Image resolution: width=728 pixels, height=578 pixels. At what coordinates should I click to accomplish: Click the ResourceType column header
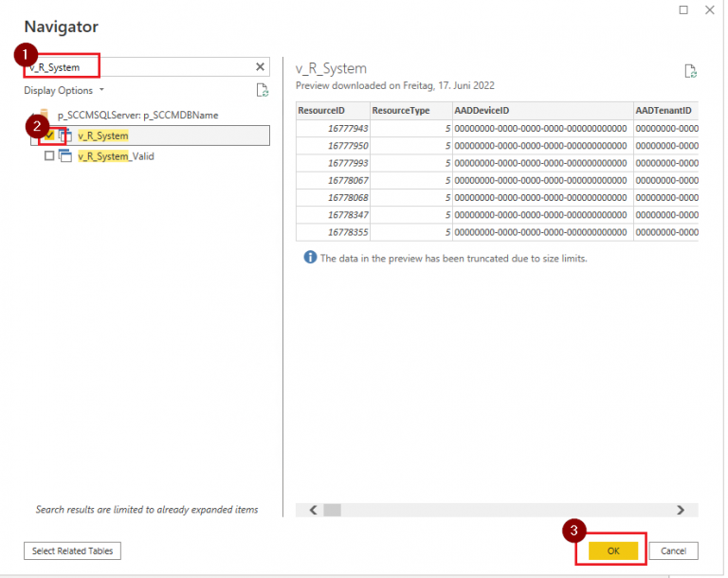[411, 111]
